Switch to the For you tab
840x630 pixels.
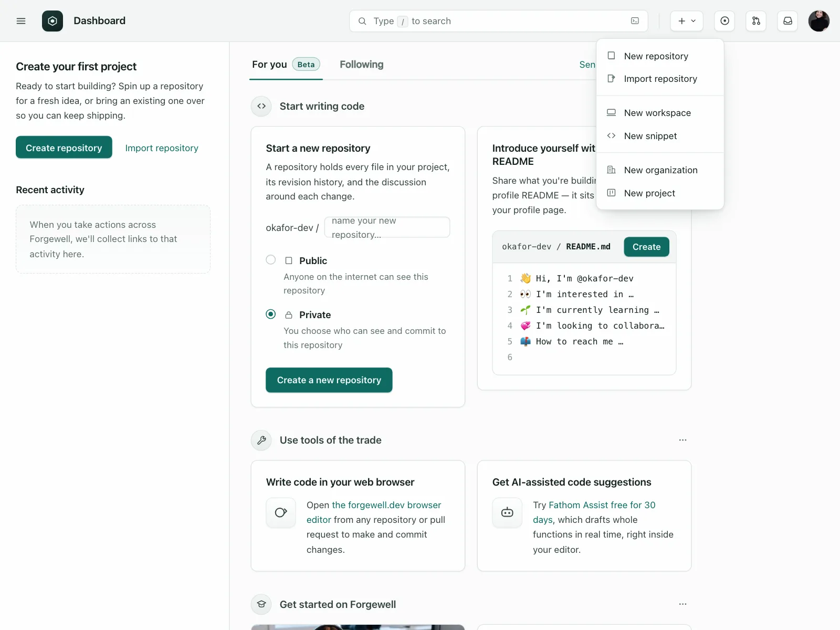[286, 65]
